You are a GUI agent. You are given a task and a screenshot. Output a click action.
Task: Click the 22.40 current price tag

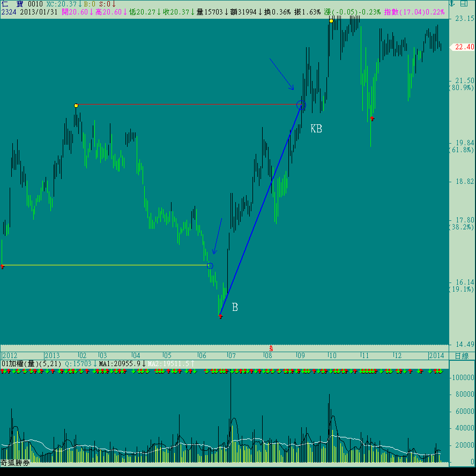[x=464, y=47]
